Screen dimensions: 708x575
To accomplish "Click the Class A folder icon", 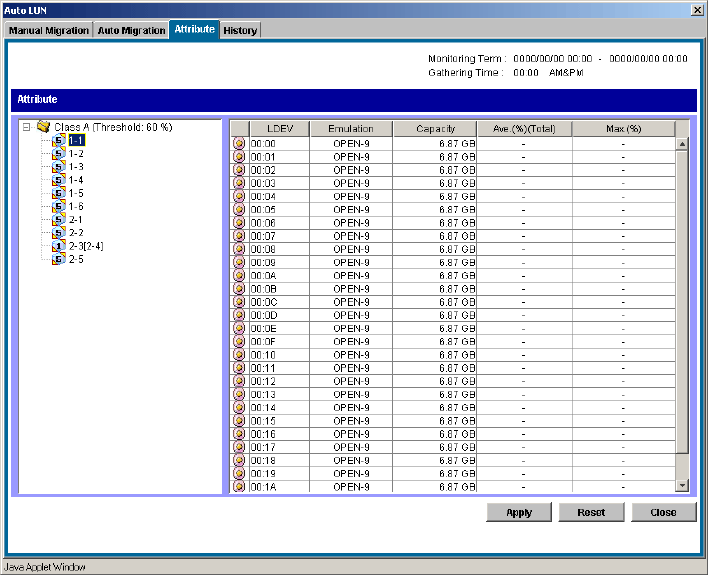I will [43, 127].
